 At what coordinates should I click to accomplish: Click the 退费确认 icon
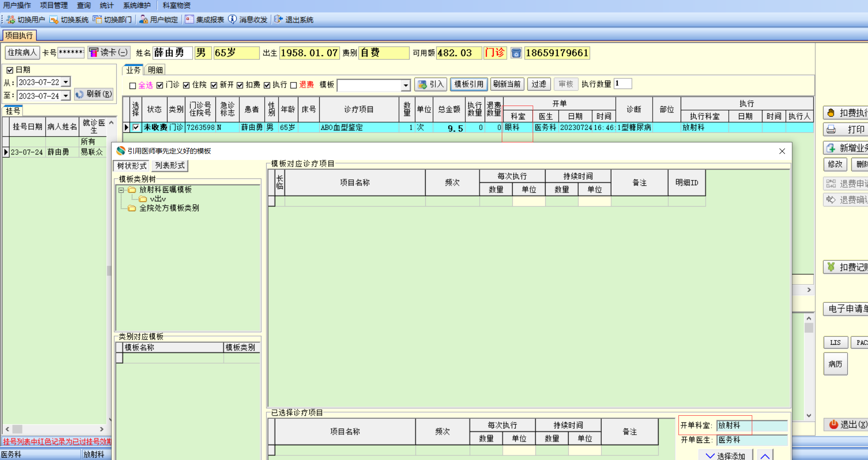tap(831, 200)
